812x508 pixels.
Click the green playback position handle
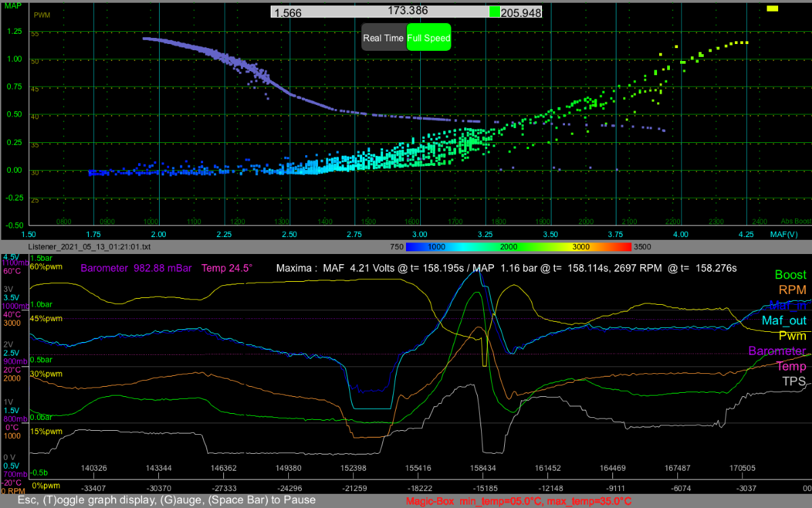[495, 12]
